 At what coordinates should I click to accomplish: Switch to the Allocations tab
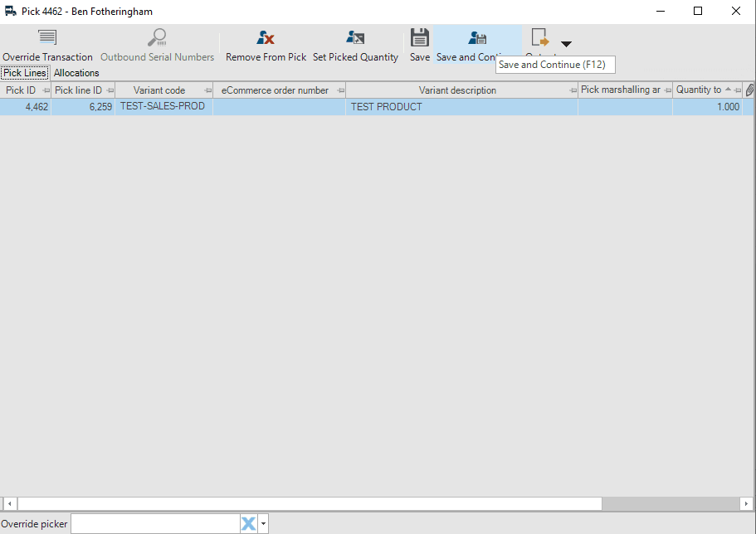(x=76, y=73)
